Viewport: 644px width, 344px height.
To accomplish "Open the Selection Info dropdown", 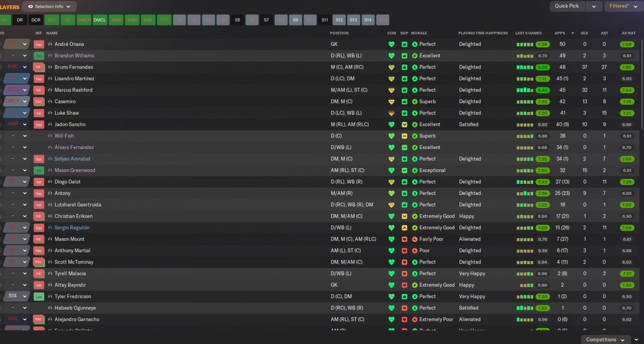I will [x=49, y=7].
